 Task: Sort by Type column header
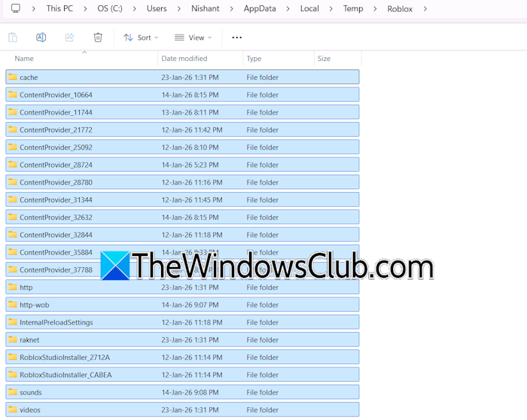click(254, 59)
